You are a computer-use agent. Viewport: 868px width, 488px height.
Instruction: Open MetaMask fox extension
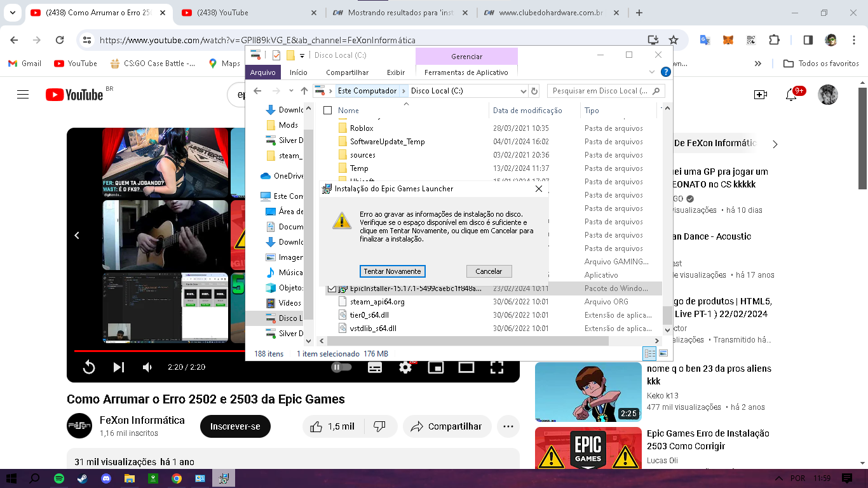point(728,40)
